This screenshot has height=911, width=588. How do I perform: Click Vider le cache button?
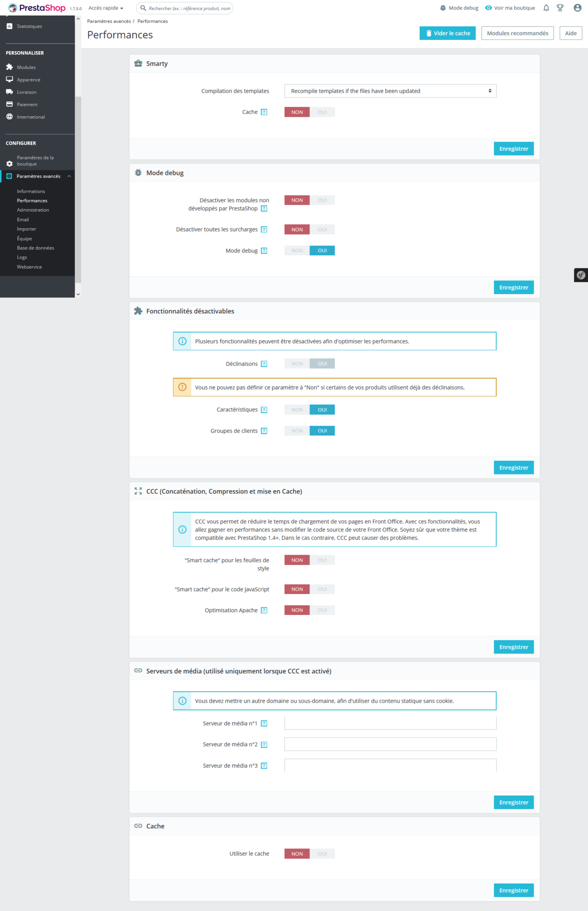447,33
